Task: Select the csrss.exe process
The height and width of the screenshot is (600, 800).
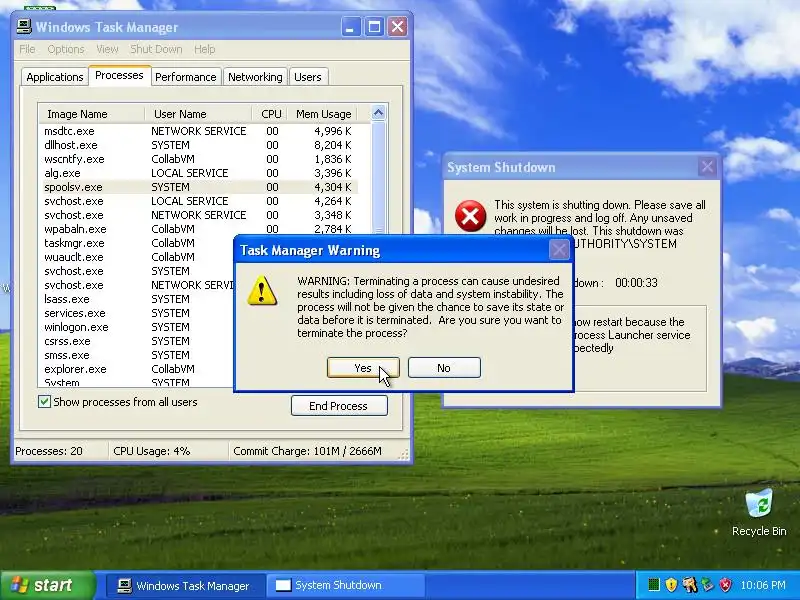Action: [x=137, y=341]
